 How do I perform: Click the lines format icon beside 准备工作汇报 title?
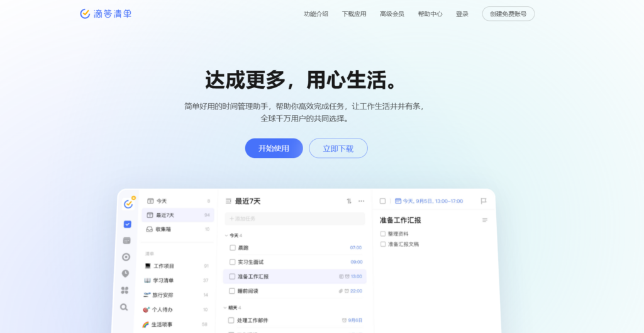[x=485, y=220]
